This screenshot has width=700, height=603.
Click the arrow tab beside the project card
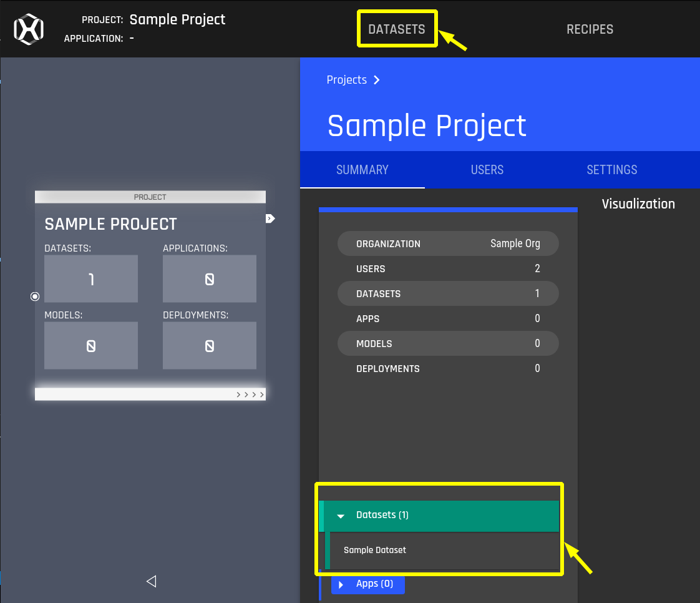(x=270, y=218)
